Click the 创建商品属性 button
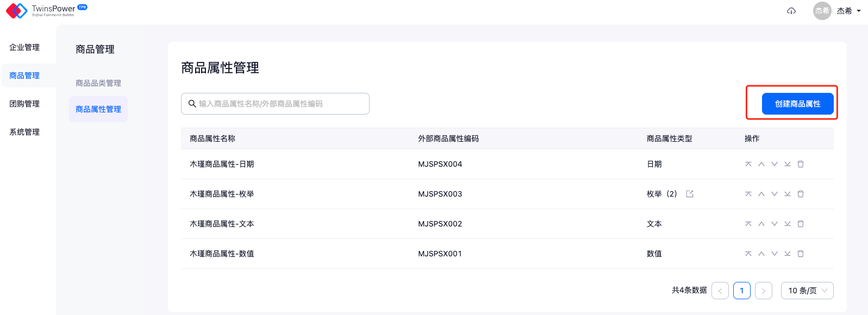 click(797, 104)
